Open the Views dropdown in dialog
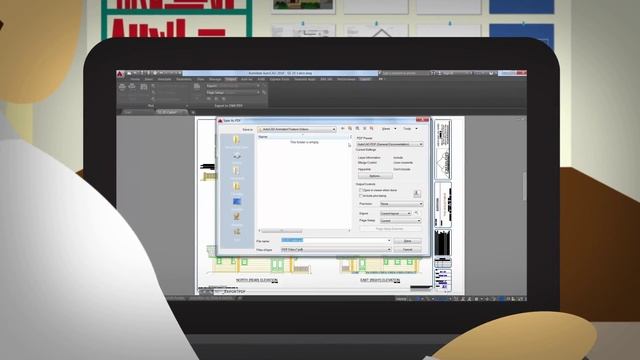Image resolution: width=640 pixels, height=360 pixels. point(389,129)
